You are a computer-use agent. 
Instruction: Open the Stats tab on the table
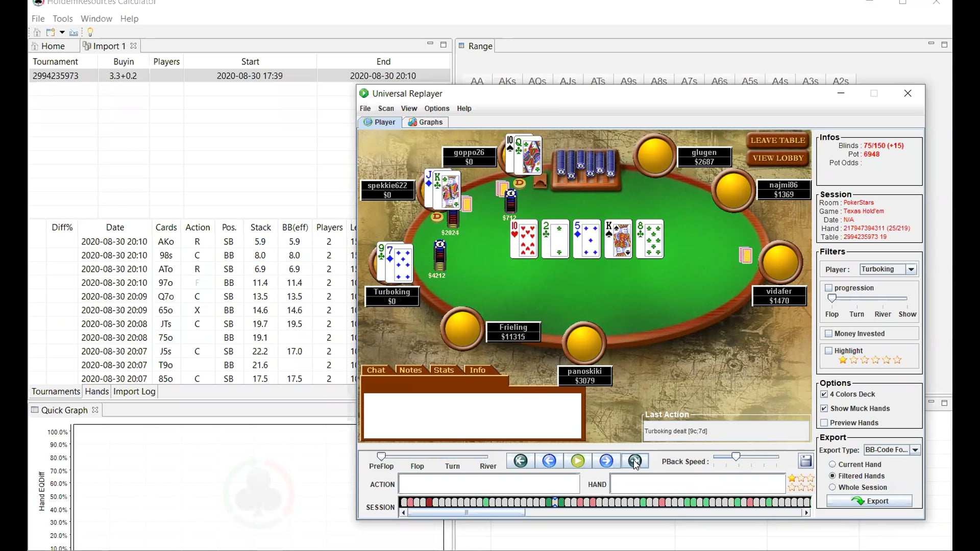point(444,370)
